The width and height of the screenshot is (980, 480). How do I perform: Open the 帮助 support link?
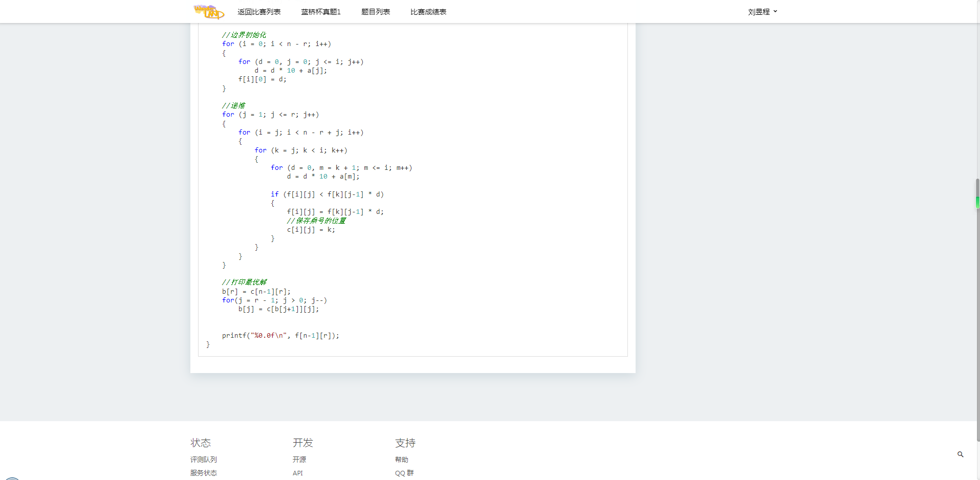pyautogui.click(x=401, y=460)
